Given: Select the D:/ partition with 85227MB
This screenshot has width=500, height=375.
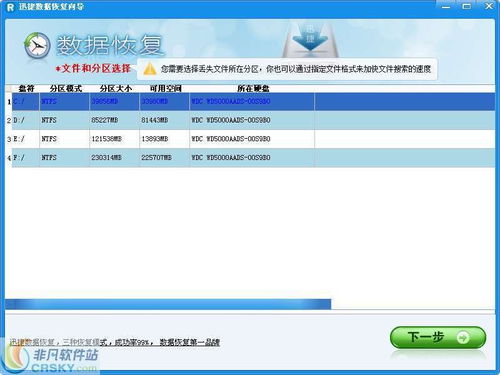Looking at the screenshot, I should 253,120.
